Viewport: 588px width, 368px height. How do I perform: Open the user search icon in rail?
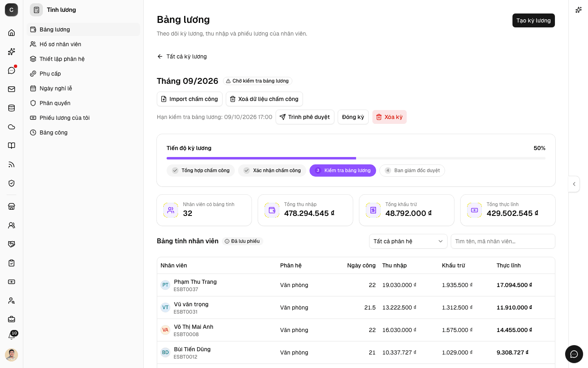(11, 301)
